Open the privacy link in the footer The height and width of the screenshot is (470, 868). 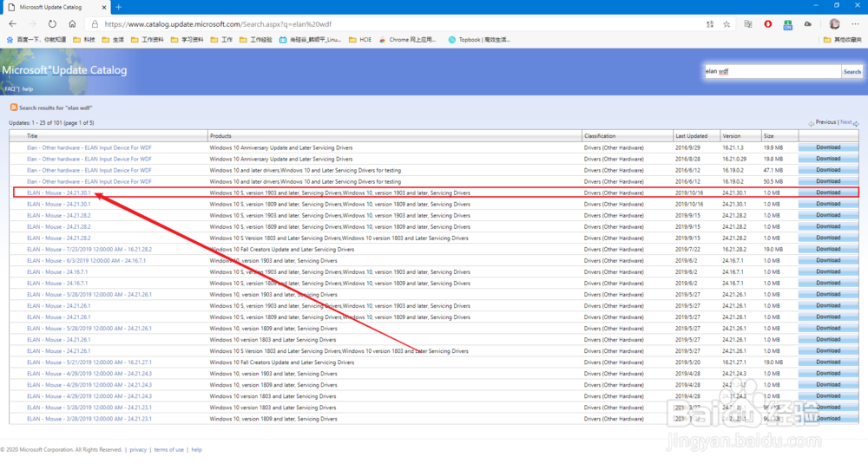[138, 449]
